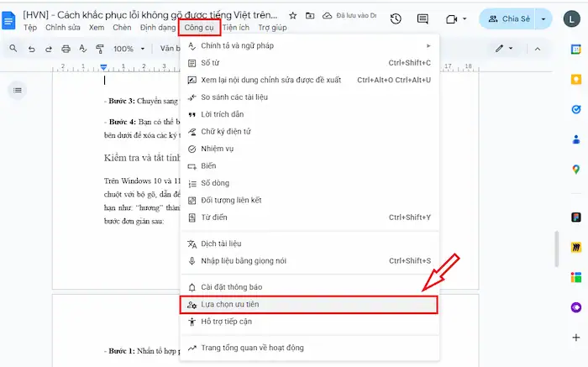588x367 pixels.
Task: Open dropdown arrow beside Chia sẻ button
Action: point(544,18)
